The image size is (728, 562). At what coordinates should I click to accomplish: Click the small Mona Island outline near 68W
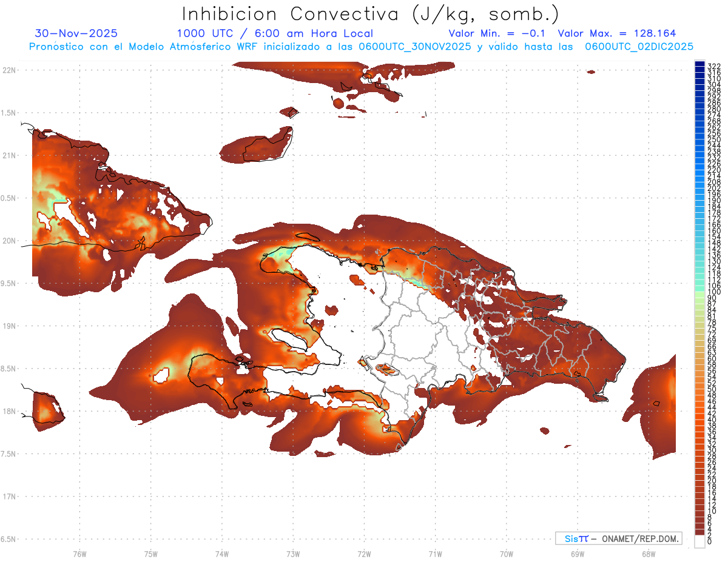655,403
